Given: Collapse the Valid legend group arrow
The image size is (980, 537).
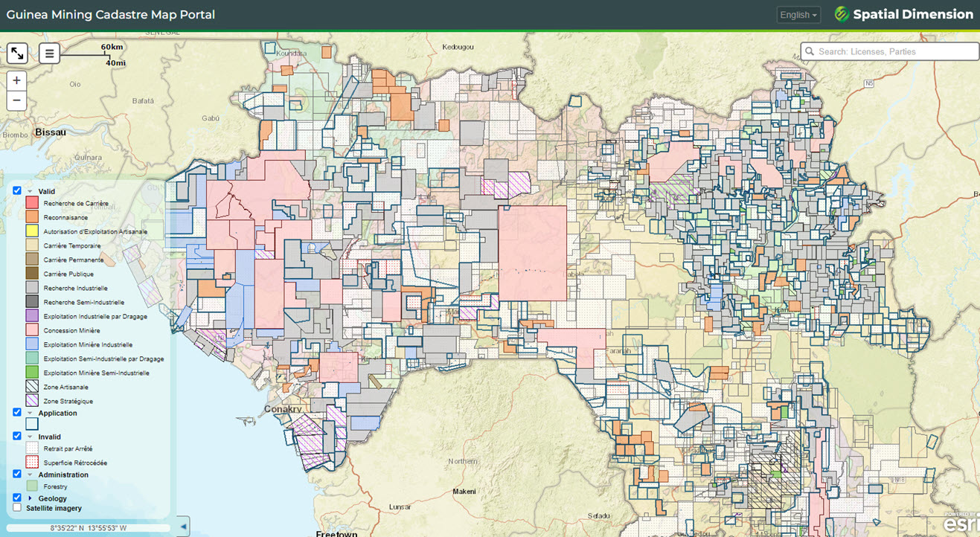Looking at the screenshot, I should (x=30, y=191).
